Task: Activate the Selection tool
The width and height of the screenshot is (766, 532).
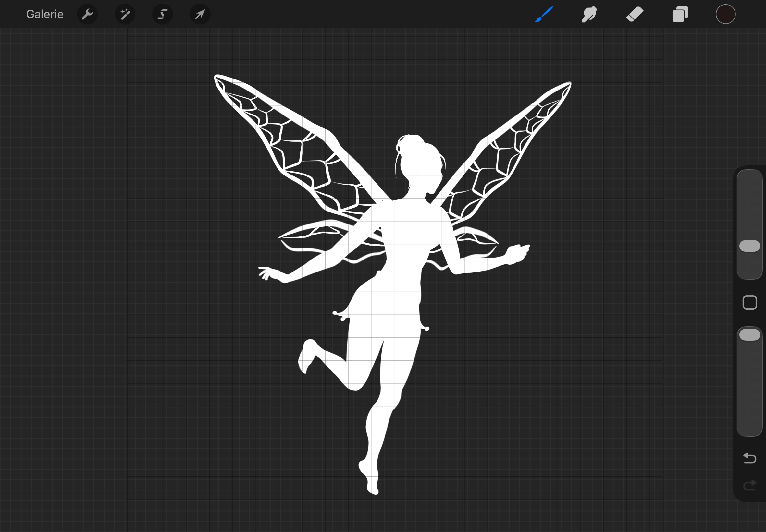Action: click(x=162, y=14)
